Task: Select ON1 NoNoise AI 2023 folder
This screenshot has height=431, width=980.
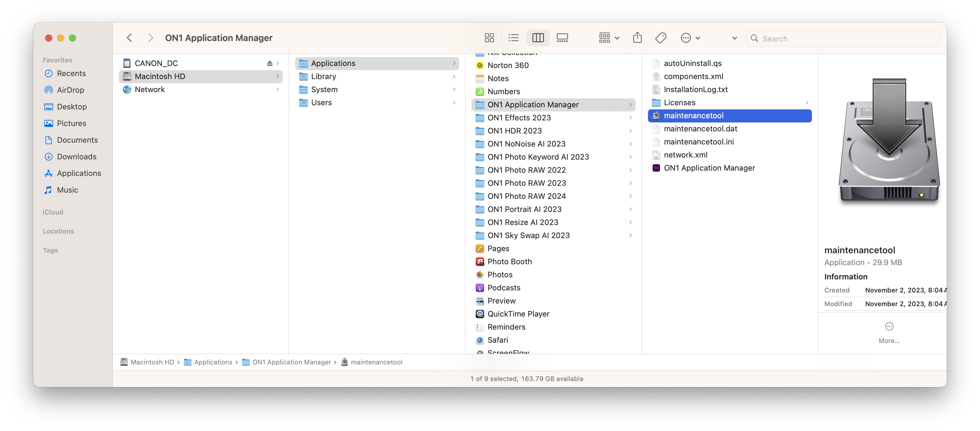Action: coord(554,144)
